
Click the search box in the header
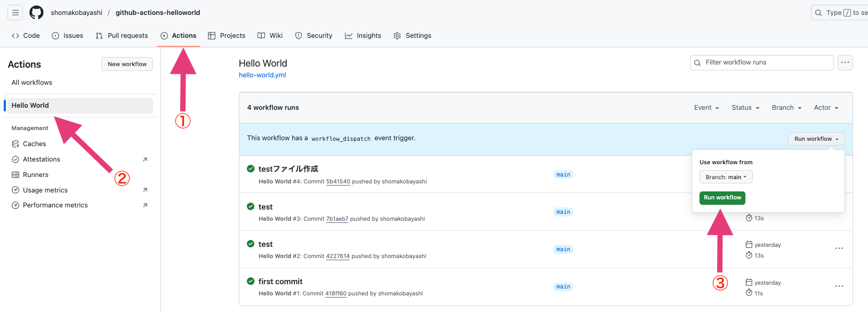coord(840,12)
